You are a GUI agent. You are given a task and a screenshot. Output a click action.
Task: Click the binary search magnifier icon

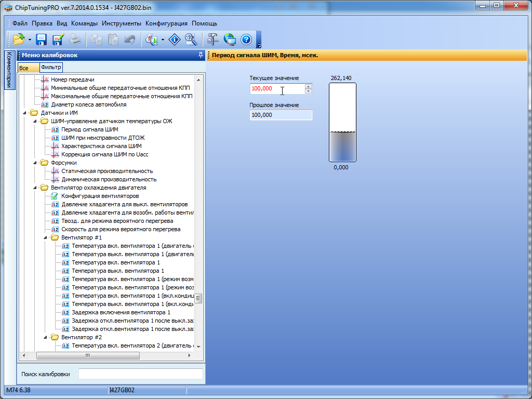(191, 39)
